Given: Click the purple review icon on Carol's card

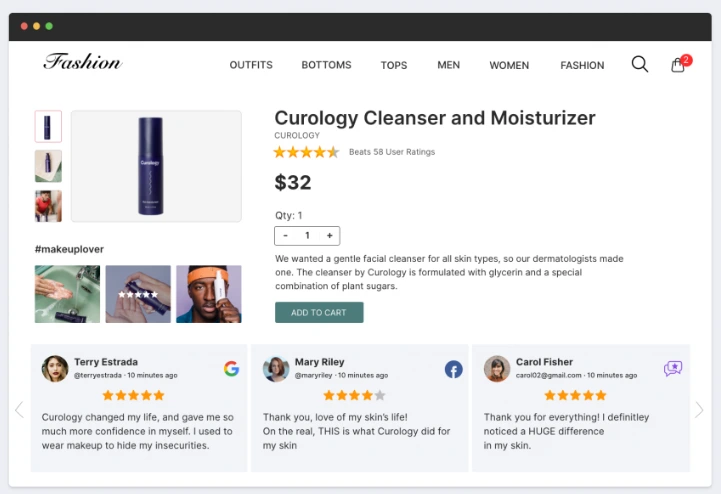Looking at the screenshot, I should (x=673, y=369).
